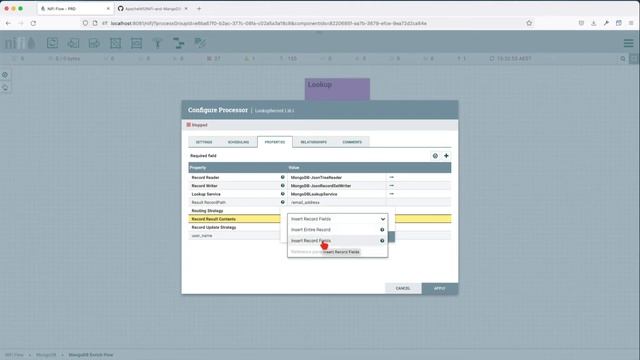This screenshot has width=640, height=360.
Task: Click the NiFi logo
Action: coord(20,43)
